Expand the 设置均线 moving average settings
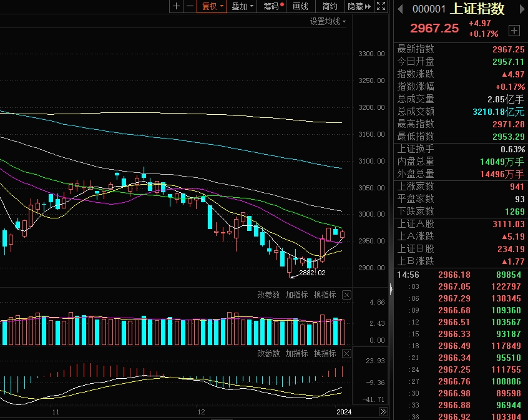The width and height of the screenshot is (528, 420). tap(328, 21)
